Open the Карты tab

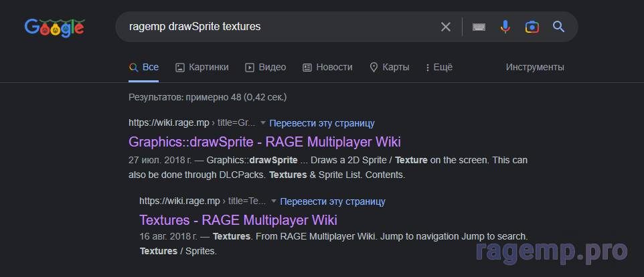click(x=389, y=67)
